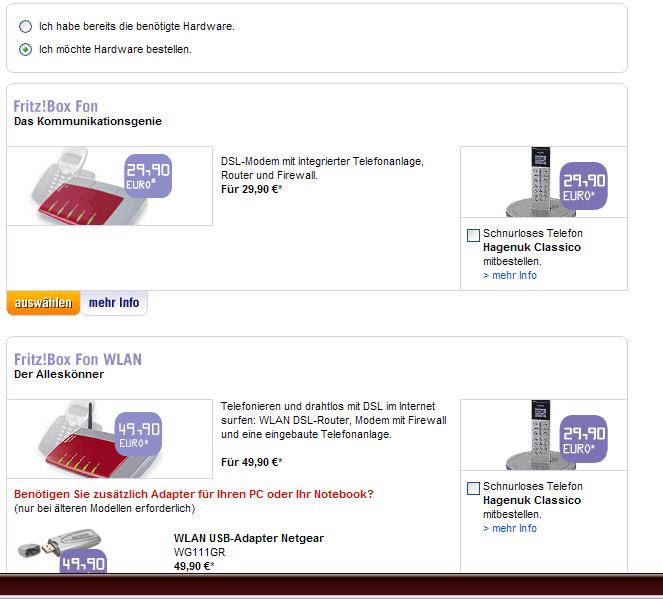
Task: Click the Fritz!Box Fon WLAN heading
Action: point(78,360)
